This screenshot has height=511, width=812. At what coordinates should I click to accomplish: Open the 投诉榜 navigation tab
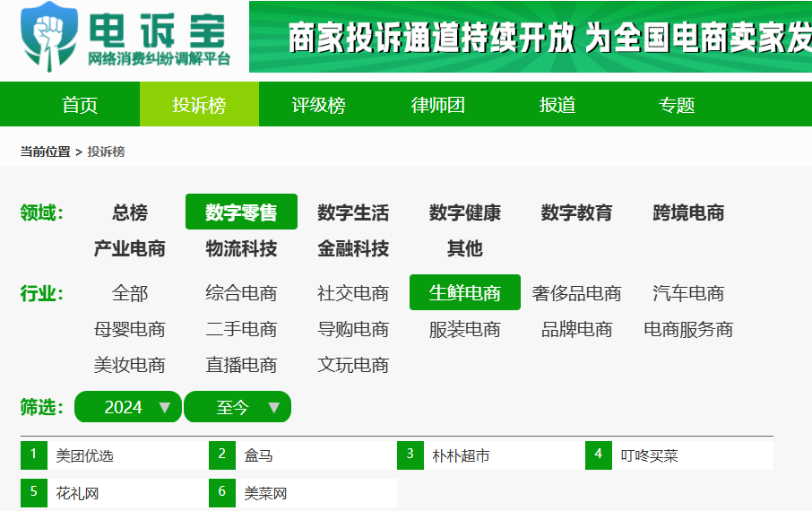199,105
